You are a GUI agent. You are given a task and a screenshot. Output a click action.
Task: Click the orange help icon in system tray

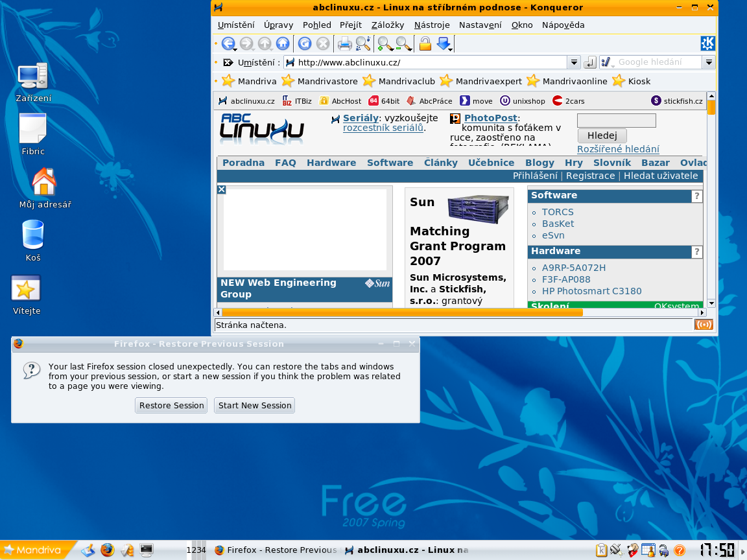[x=680, y=550]
